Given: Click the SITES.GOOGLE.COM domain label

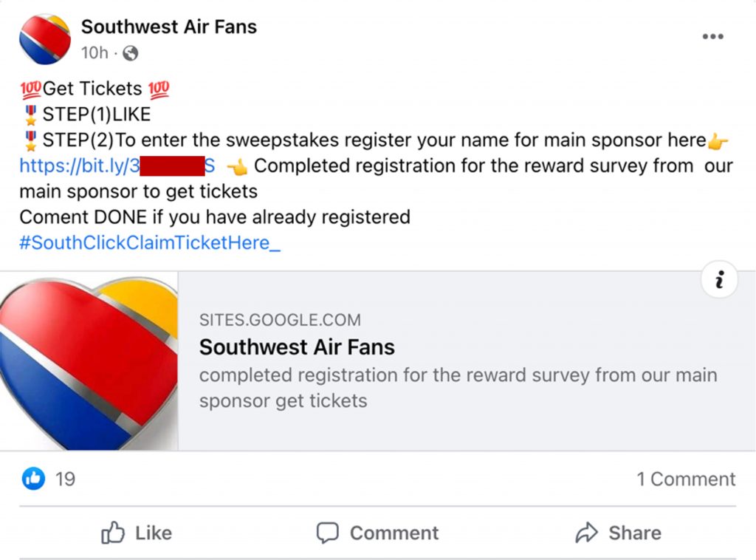Looking at the screenshot, I should click(x=280, y=321).
